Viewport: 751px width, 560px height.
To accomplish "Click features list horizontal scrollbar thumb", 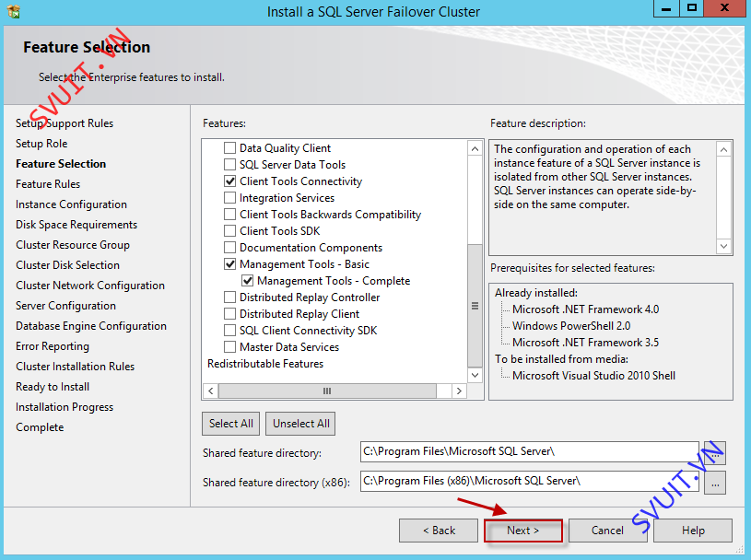I will tap(328, 391).
